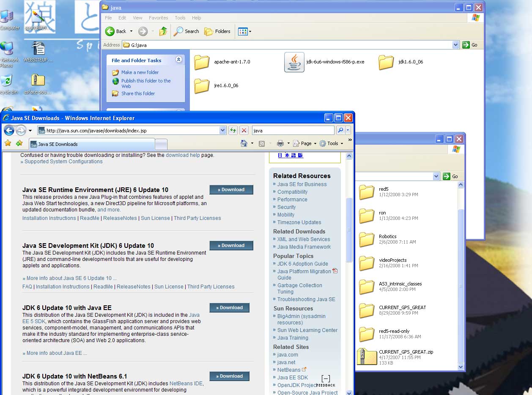Click the IE Refresh icon

coord(233,130)
